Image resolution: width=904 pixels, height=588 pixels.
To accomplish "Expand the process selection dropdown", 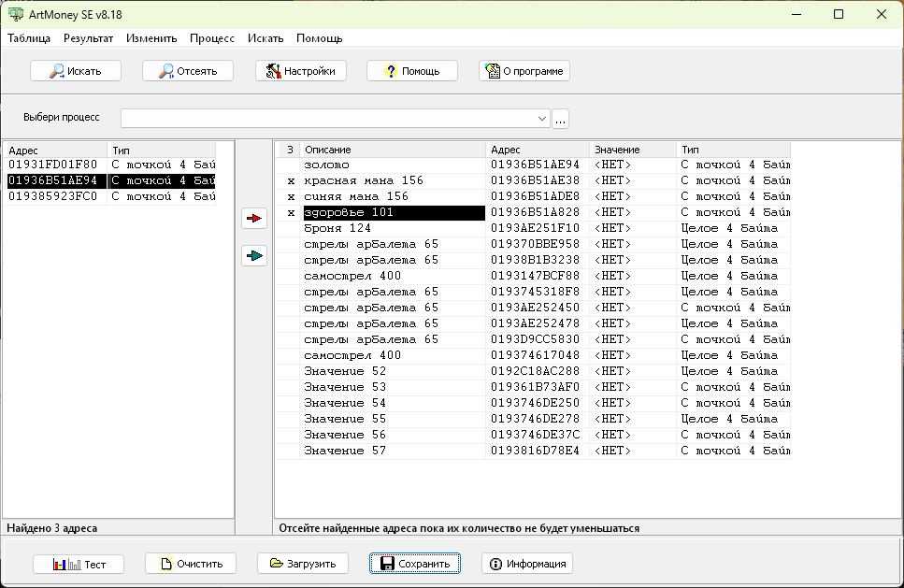I will (542, 119).
